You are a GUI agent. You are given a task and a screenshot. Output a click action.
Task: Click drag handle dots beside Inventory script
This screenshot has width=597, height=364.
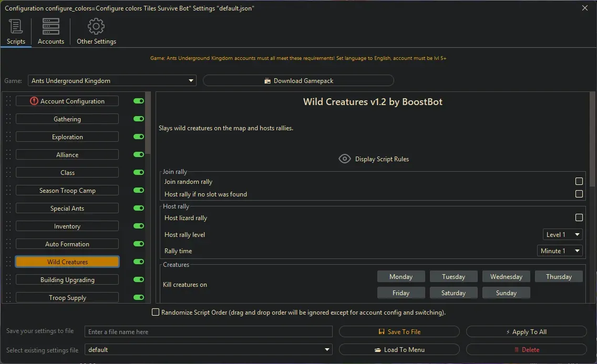[x=8, y=226]
